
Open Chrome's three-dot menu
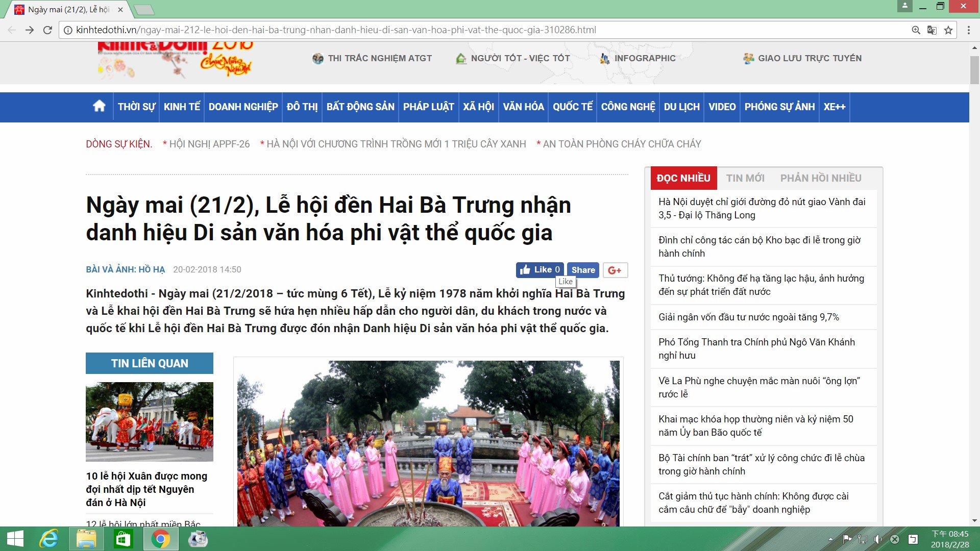(968, 30)
